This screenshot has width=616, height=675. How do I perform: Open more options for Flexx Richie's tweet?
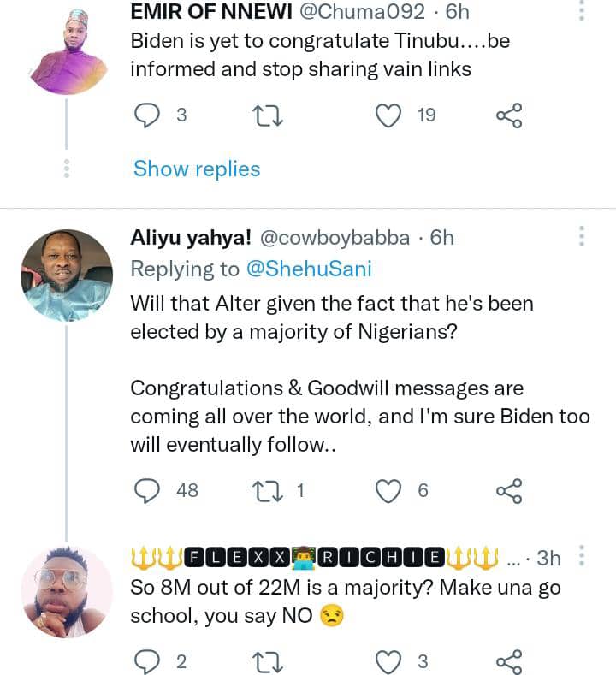point(582,558)
